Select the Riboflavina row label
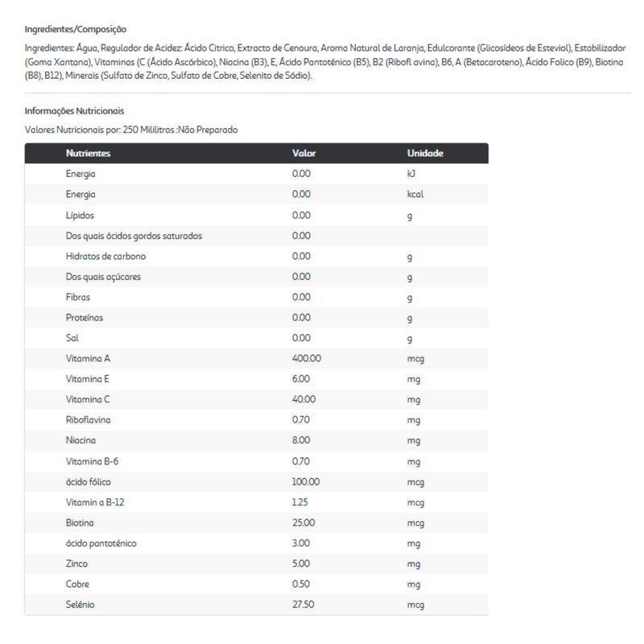The width and height of the screenshot is (644, 644). pos(89,420)
